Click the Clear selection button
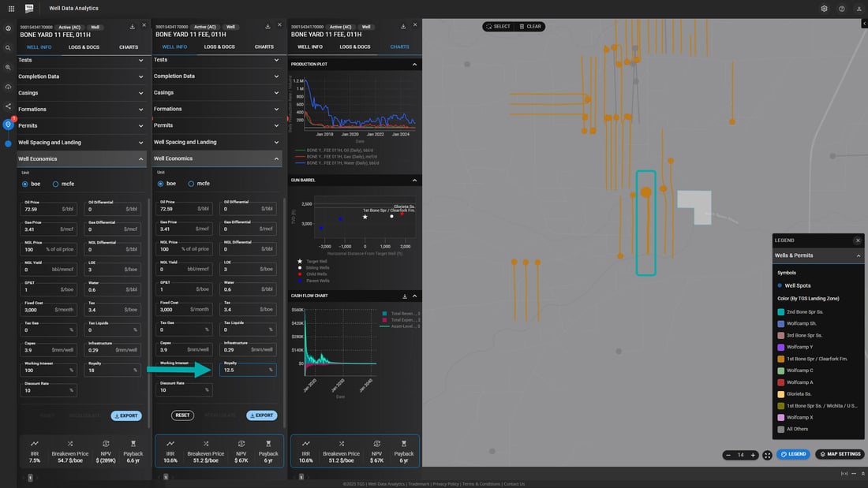The width and height of the screenshot is (868, 488). pyautogui.click(x=529, y=27)
